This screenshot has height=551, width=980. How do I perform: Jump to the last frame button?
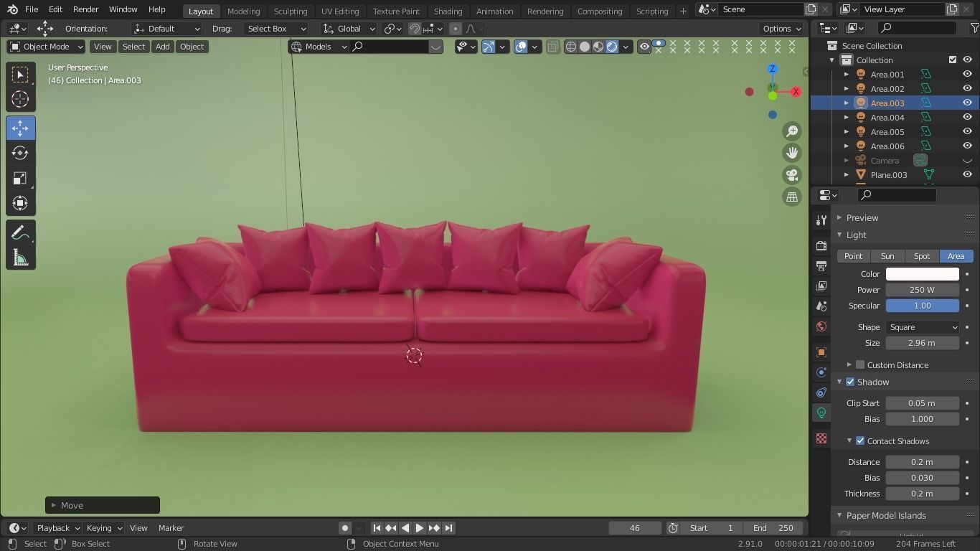tap(448, 528)
